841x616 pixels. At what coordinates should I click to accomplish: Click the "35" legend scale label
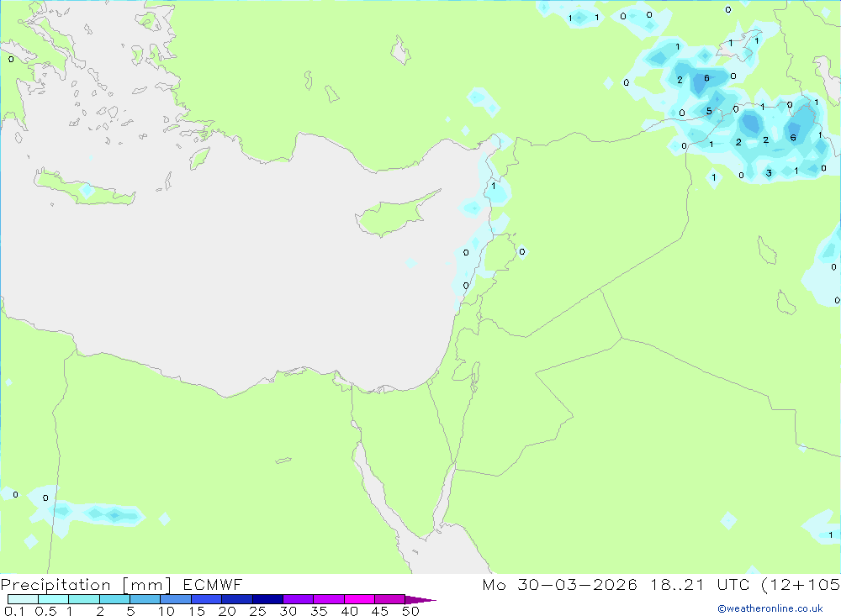coord(319,611)
